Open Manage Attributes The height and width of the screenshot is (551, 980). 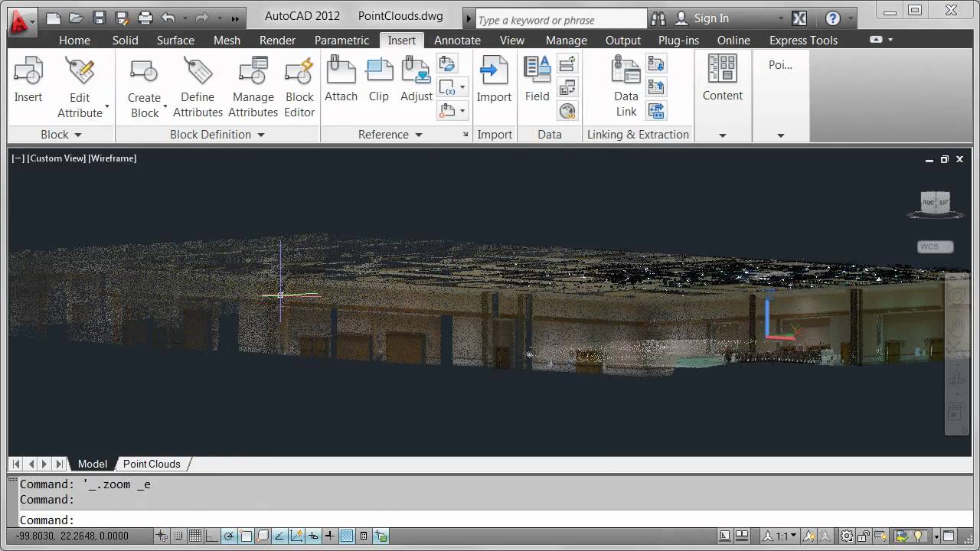coord(253,87)
